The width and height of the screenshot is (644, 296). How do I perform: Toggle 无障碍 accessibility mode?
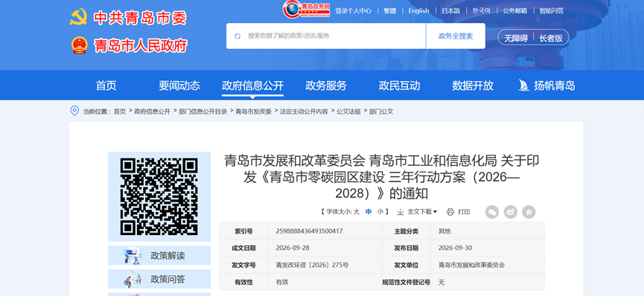click(x=515, y=38)
